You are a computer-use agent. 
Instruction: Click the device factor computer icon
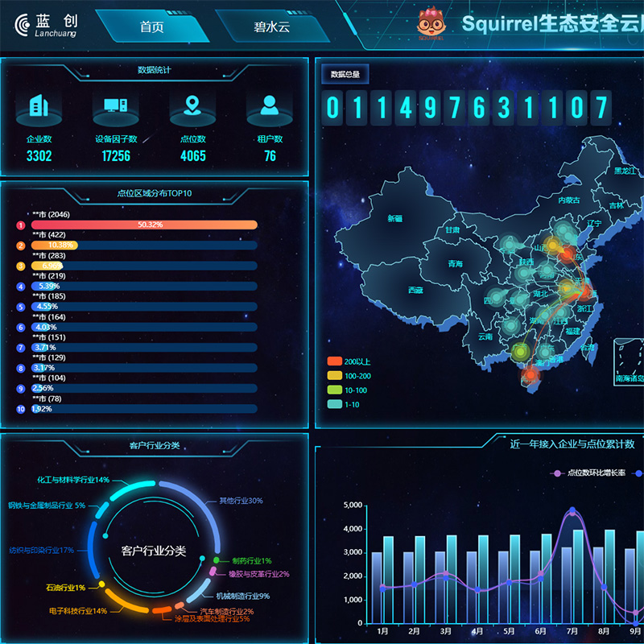(116, 105)
